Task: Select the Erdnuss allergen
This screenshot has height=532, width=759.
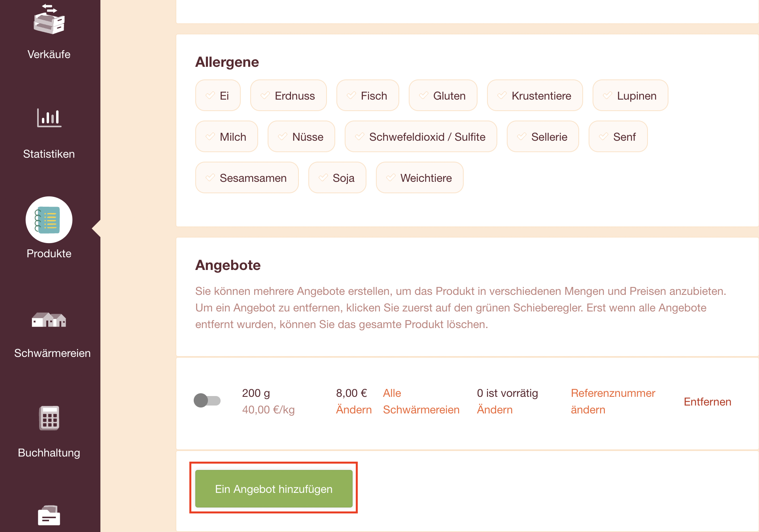Action: click(x=288, y=96)
